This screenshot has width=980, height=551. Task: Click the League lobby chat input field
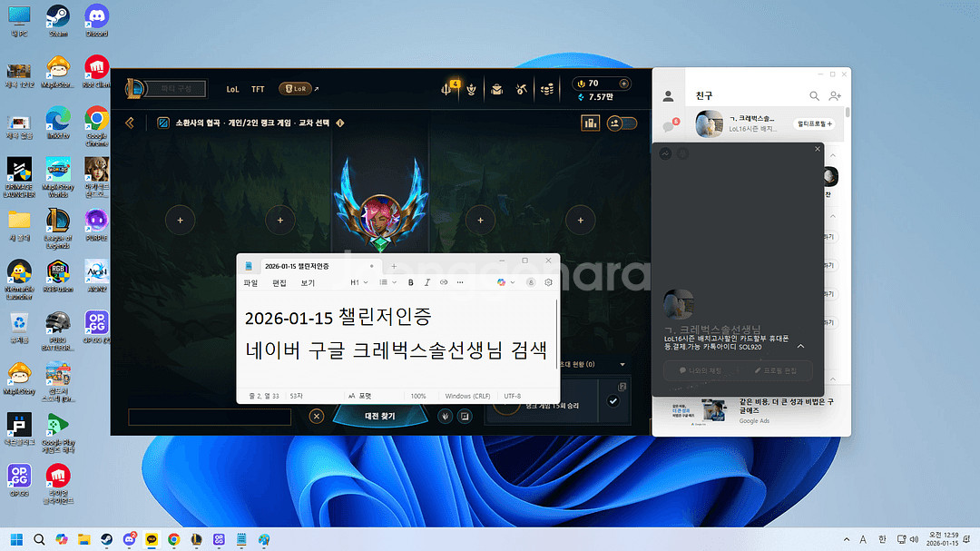(210, 417)
